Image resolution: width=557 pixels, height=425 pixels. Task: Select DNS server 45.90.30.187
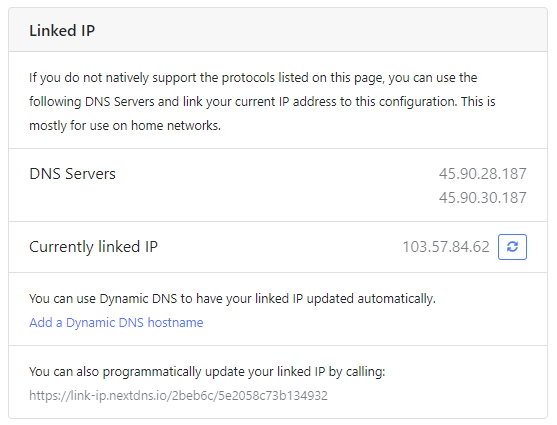[x=482, y=198]
